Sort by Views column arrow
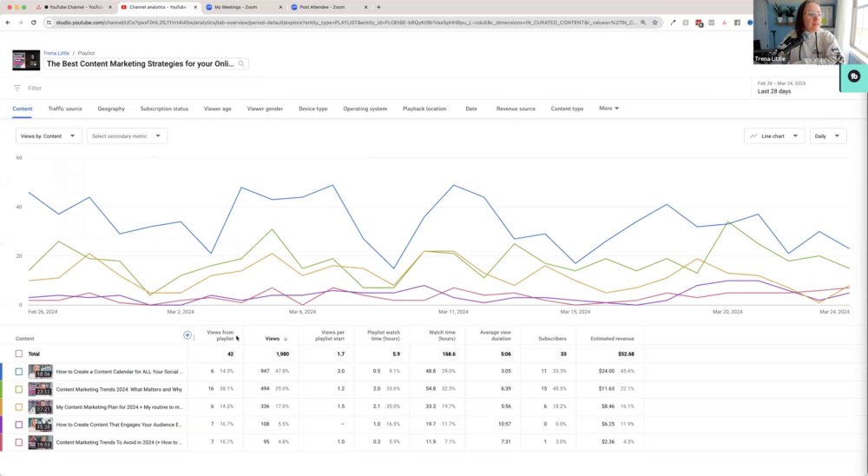868x476 pixels. point(286,339)
